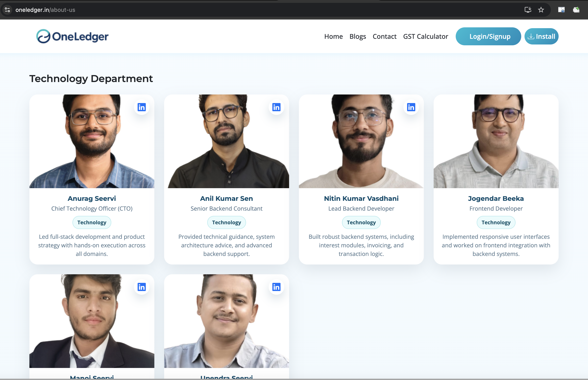
Task: Open site permissions icon in address bar
Action: coord(7,10)
